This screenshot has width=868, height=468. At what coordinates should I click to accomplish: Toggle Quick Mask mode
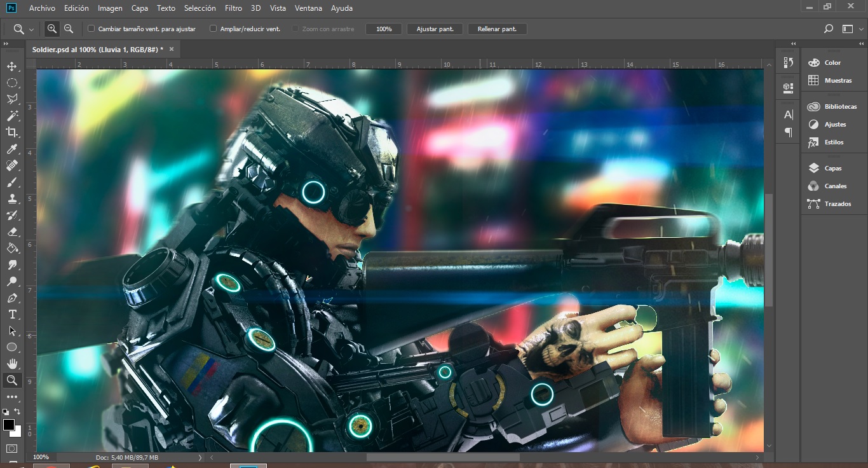(x=12, y=448)
